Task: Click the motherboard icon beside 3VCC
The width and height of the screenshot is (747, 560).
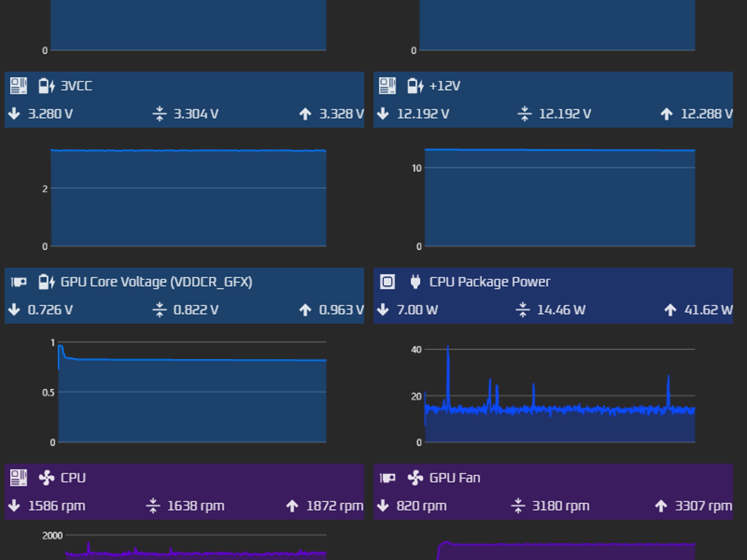Action: 18,86
